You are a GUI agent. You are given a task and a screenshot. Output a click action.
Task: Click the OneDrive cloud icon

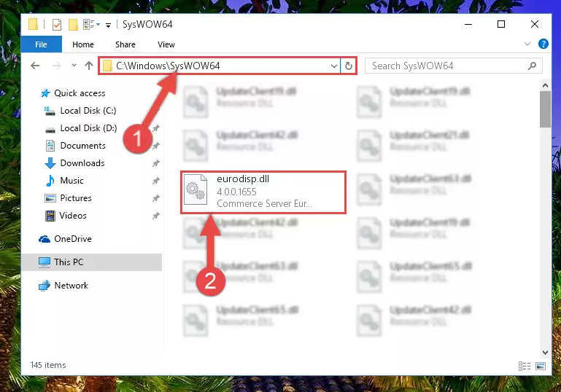click(45, 239)
